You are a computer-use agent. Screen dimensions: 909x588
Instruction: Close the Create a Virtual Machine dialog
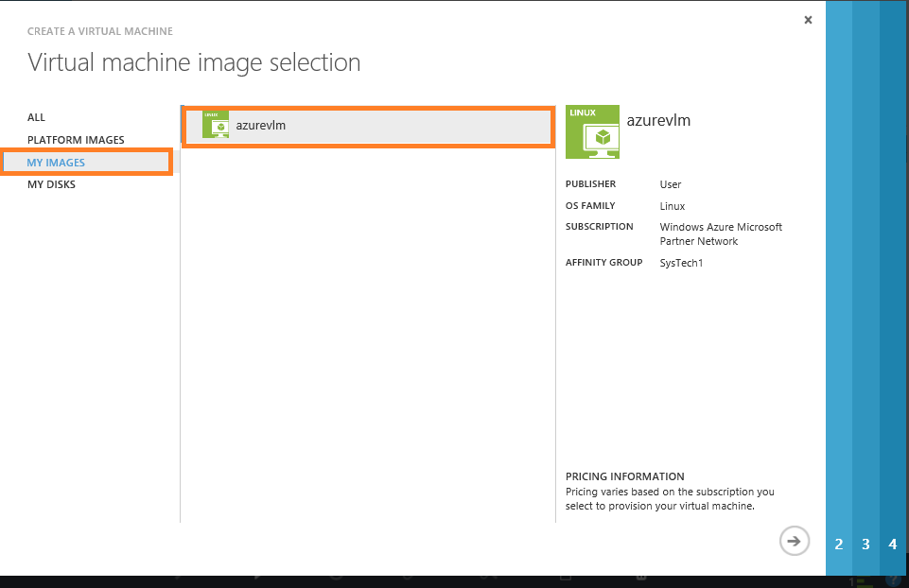click(808, 20)
